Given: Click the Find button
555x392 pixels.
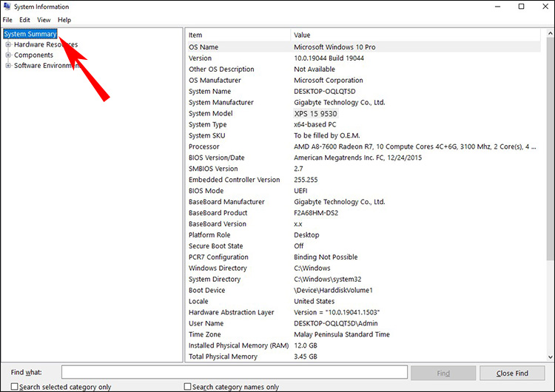Looking at the screenshot, I should click(443, 373).
